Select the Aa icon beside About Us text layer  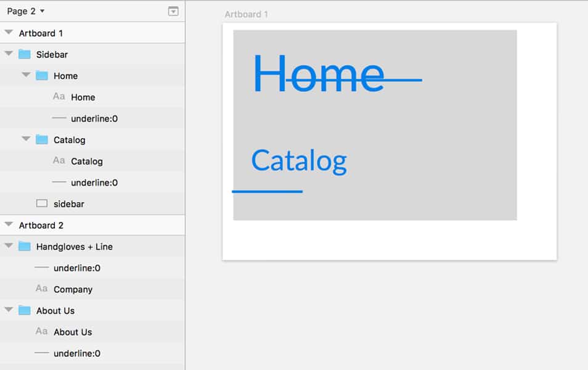tap(41, 332)
